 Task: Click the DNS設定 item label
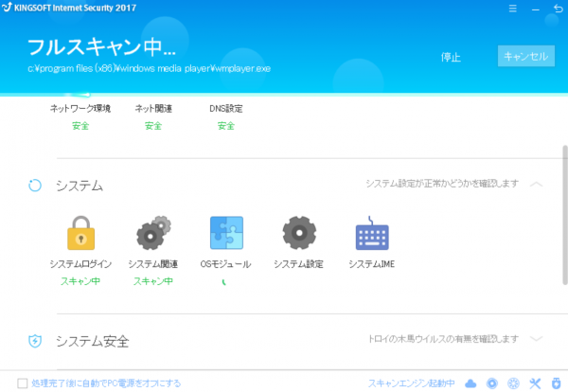[x=226, y=108]
